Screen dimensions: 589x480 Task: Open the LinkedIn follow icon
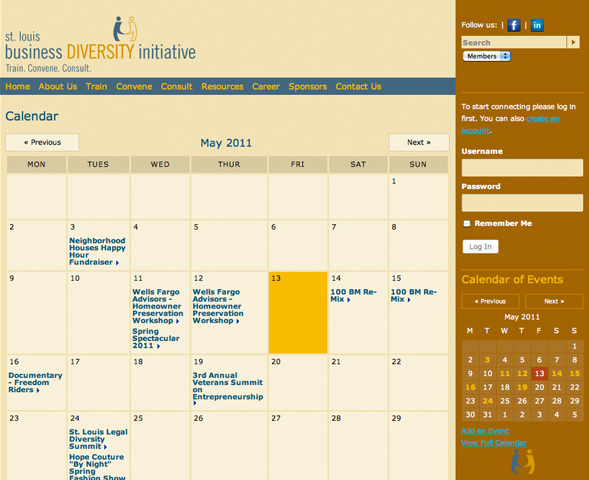pyautogui.click(x=537, y=26)
